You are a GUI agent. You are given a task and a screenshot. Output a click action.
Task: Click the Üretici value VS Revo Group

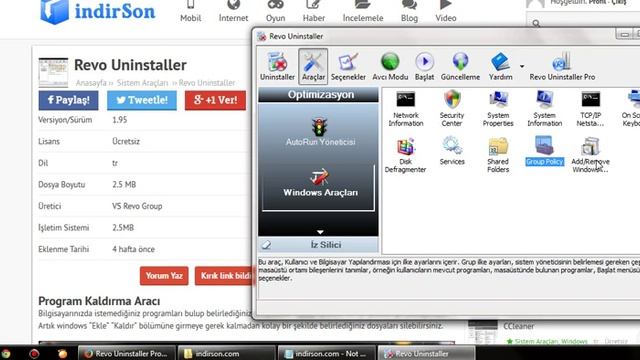[137, 206]
